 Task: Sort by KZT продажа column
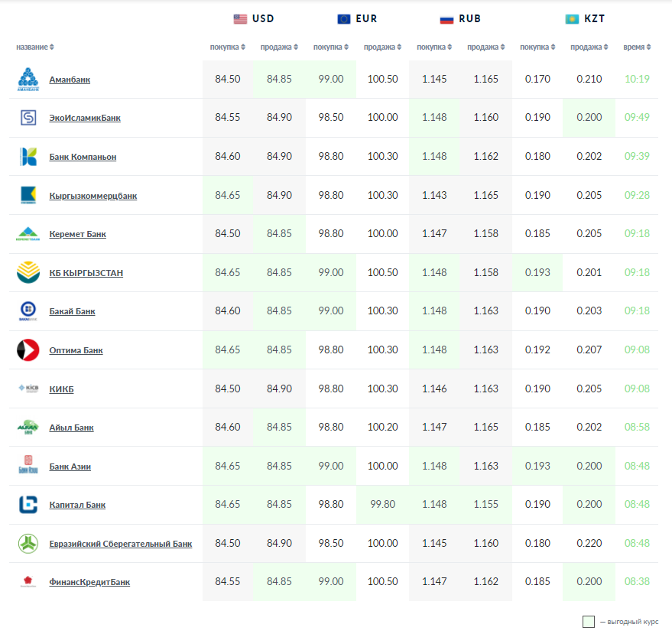coord(589,47)
